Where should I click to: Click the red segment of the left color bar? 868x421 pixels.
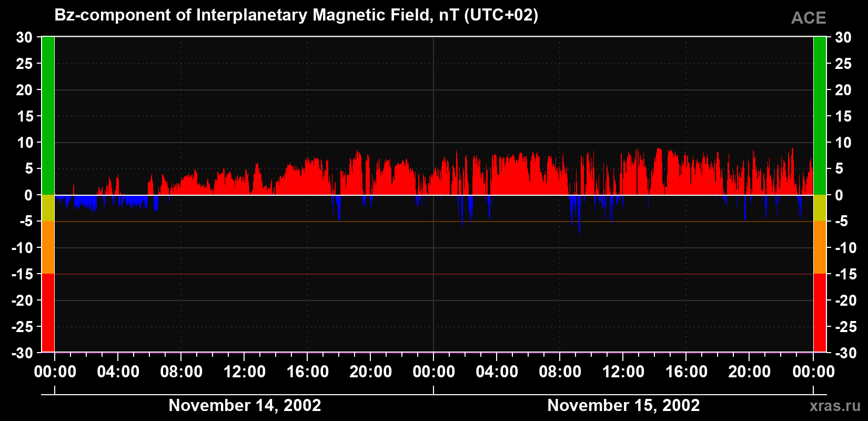pos(48,313)
